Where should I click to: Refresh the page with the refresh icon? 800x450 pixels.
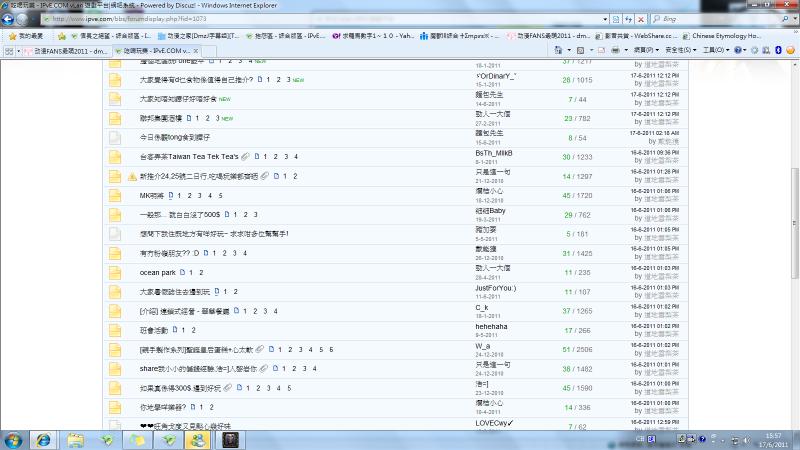(x=629, y=19)
